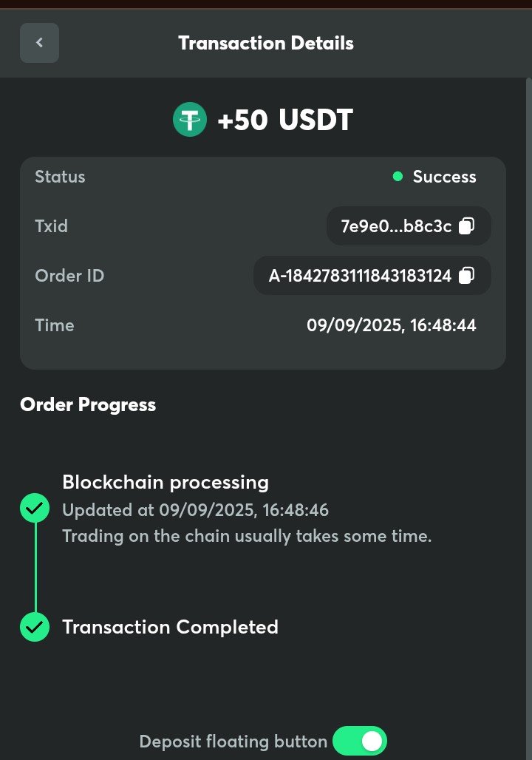The width and height of the screenshot is (532, 760).
Task: Copy the Txid with its copy icon
Action: tap(466, 226)
